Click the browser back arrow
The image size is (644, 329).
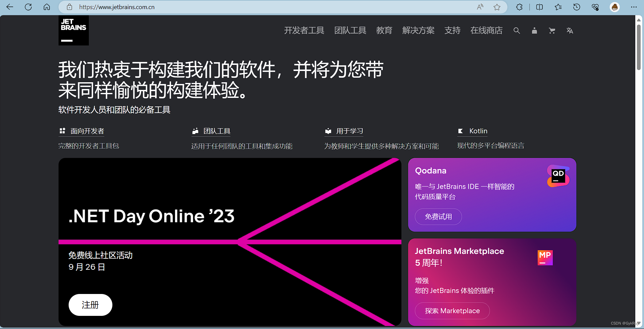(x=10, y=7)
